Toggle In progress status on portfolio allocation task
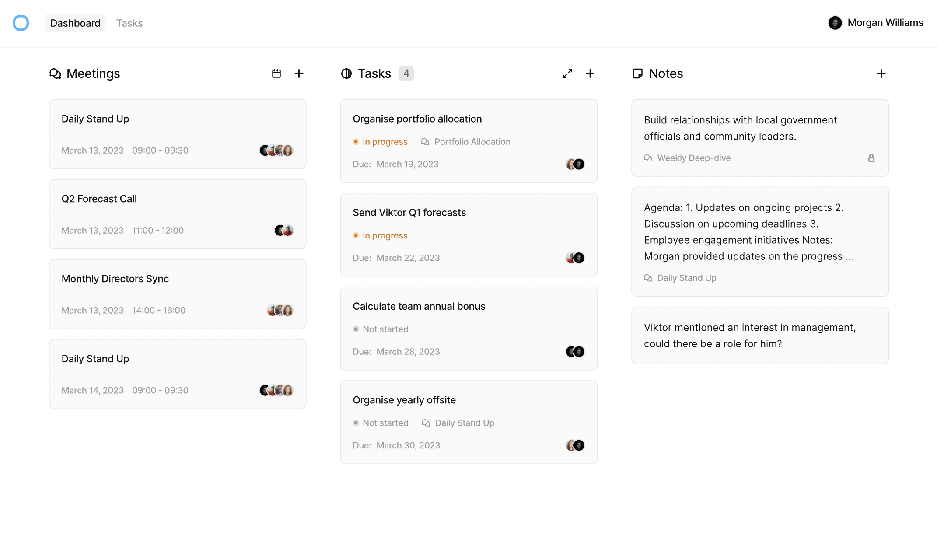Image resolution: width=937 pixels, height=560 pixels. coord(380,142)
